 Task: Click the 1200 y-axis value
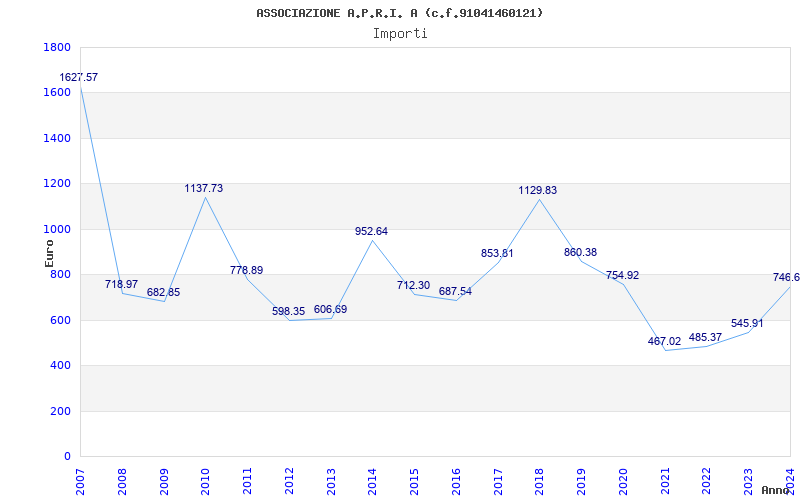[57, 184]
